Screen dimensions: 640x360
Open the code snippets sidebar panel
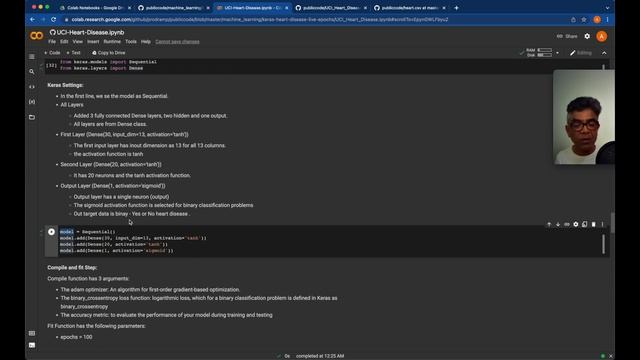(32, 87)
